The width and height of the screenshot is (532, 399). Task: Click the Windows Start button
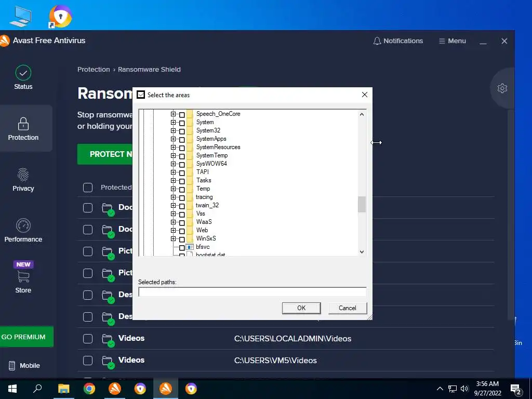coord(12,389)
